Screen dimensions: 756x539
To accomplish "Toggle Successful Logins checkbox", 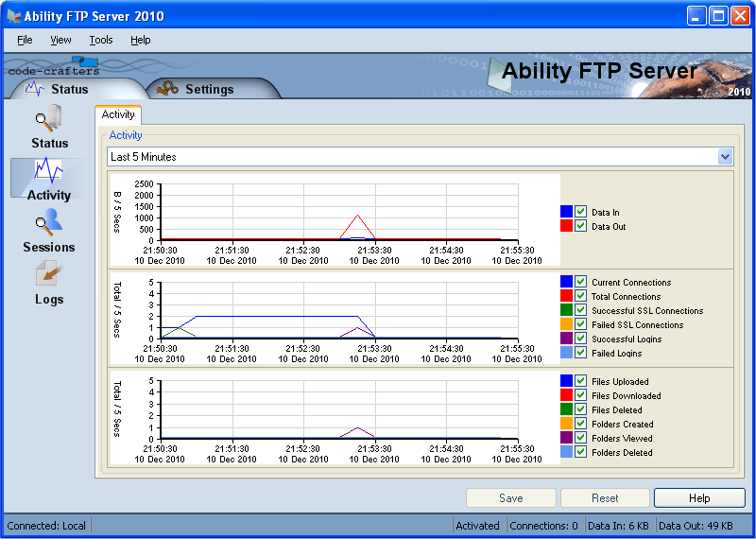I will point(580,339).
